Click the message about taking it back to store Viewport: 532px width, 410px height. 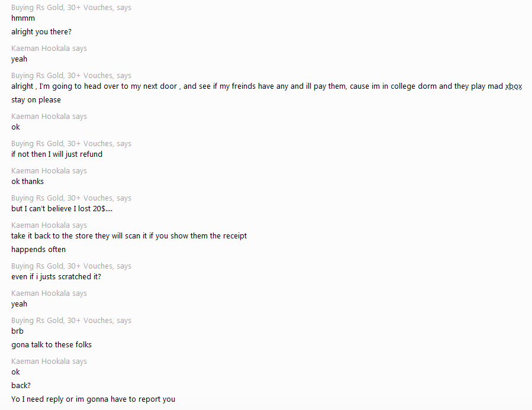(129, 236)
